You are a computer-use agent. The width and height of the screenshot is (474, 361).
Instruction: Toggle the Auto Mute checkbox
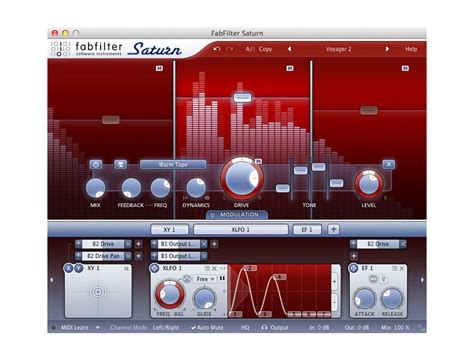pyautogui.click(x=207, y=328)
